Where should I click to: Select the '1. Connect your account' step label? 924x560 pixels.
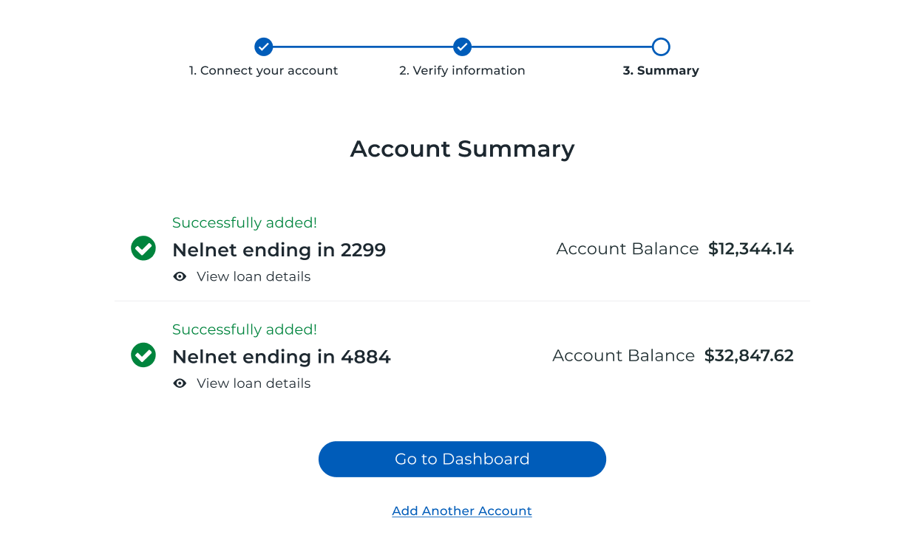pyautogui.click(x=263, y=71)
